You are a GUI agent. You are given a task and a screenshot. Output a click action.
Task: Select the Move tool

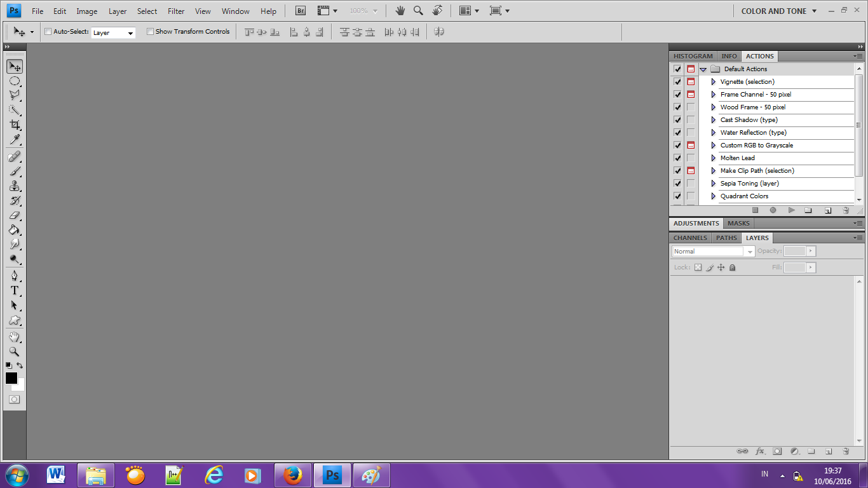15,67
